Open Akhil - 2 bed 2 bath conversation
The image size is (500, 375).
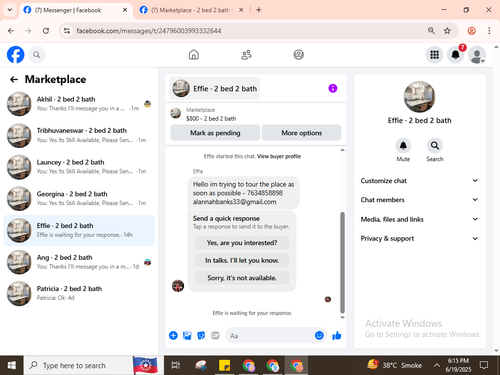79,104
